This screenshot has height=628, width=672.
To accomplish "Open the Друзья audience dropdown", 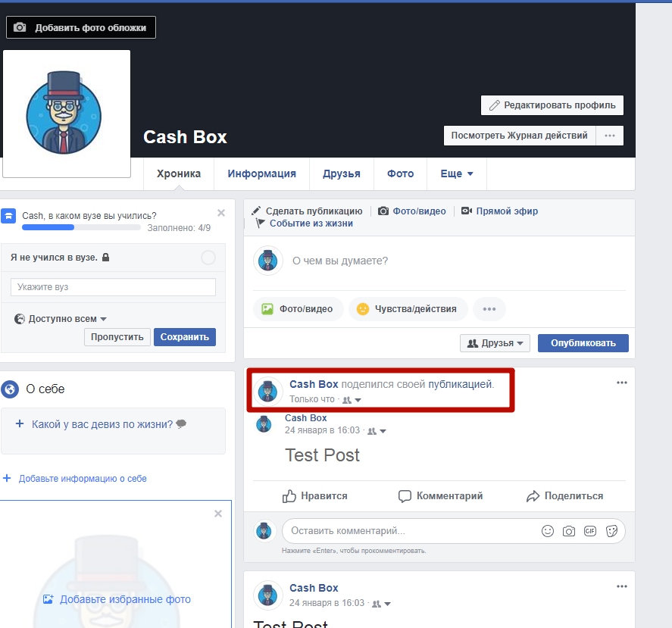I will [495, 343].
